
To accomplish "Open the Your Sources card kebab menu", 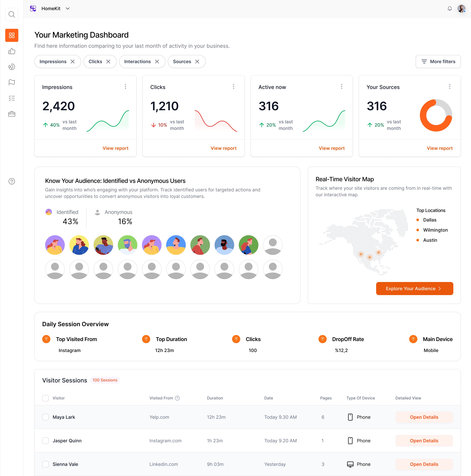I will (450, 87).
